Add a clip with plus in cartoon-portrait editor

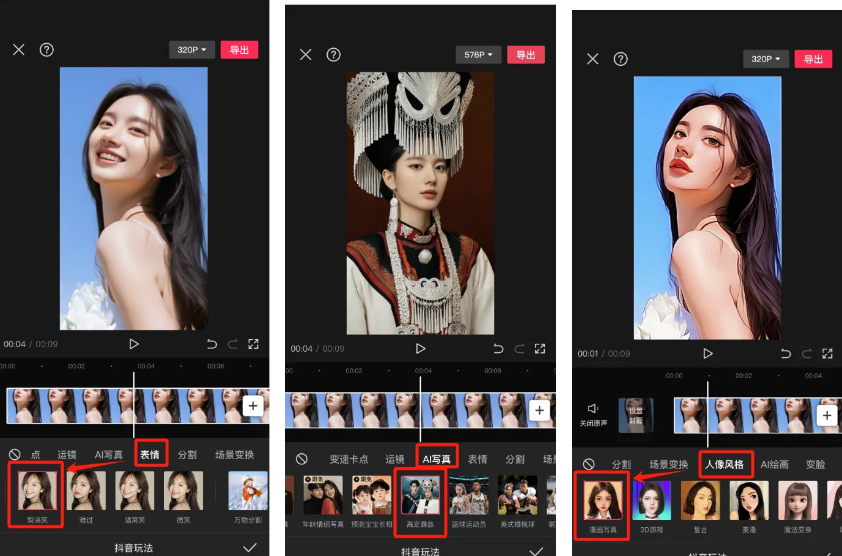point(827,415)
